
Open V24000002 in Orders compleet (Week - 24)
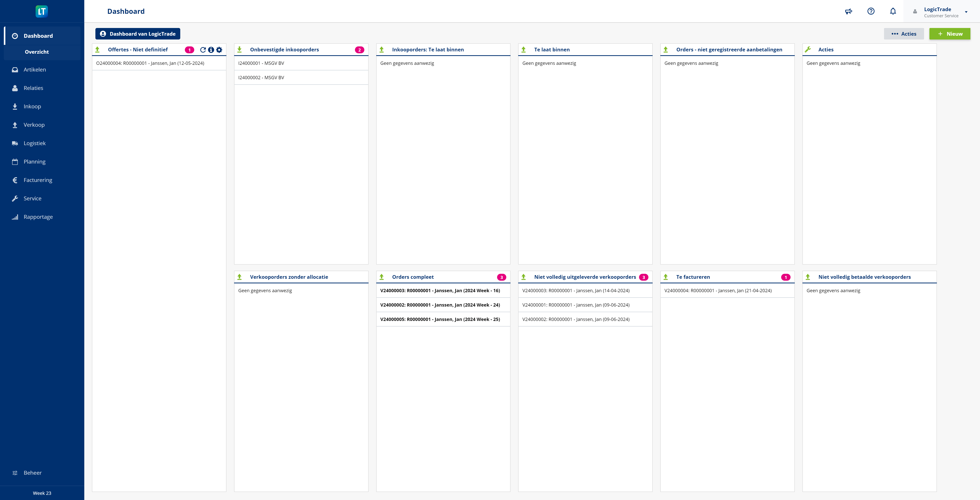(443, 305)
